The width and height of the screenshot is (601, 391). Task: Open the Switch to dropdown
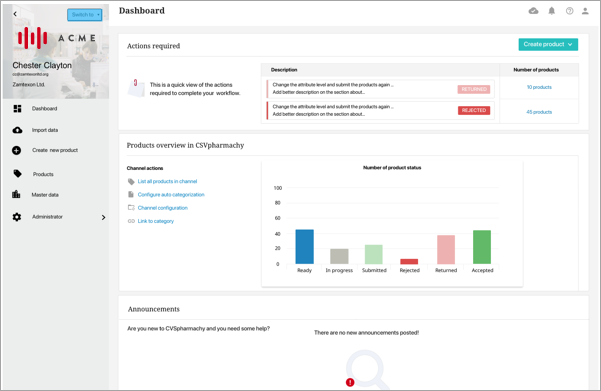coord(85,15)
